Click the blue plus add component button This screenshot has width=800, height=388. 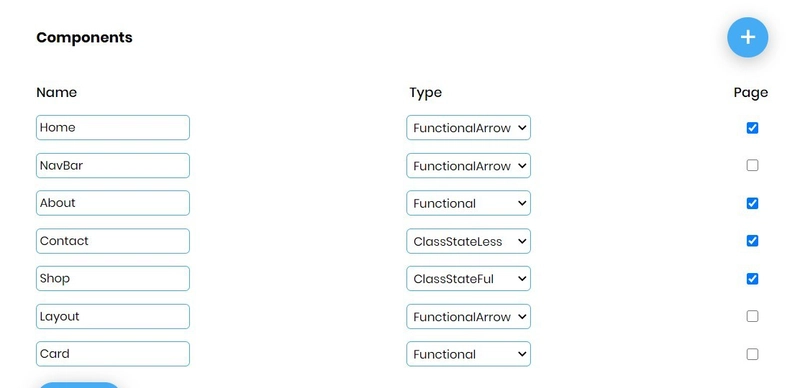(747, 37)
